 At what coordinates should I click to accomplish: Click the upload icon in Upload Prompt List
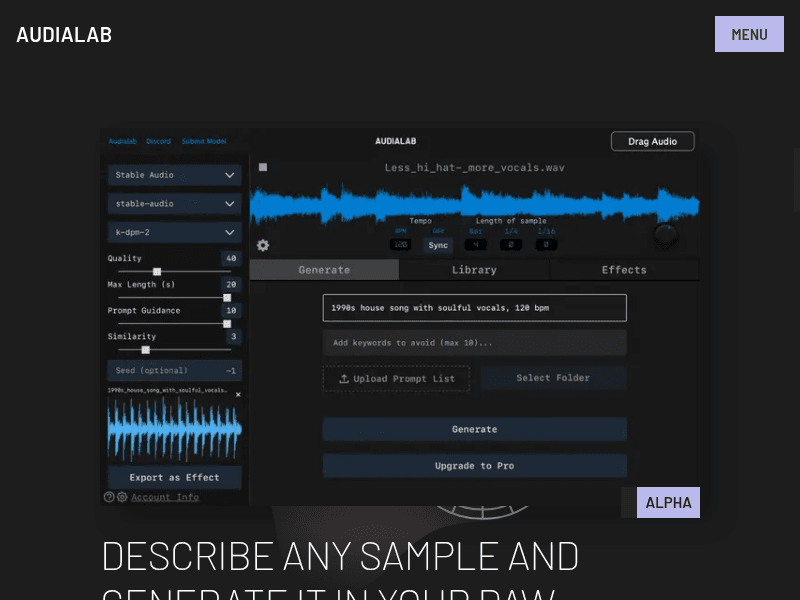coord(344,379)
